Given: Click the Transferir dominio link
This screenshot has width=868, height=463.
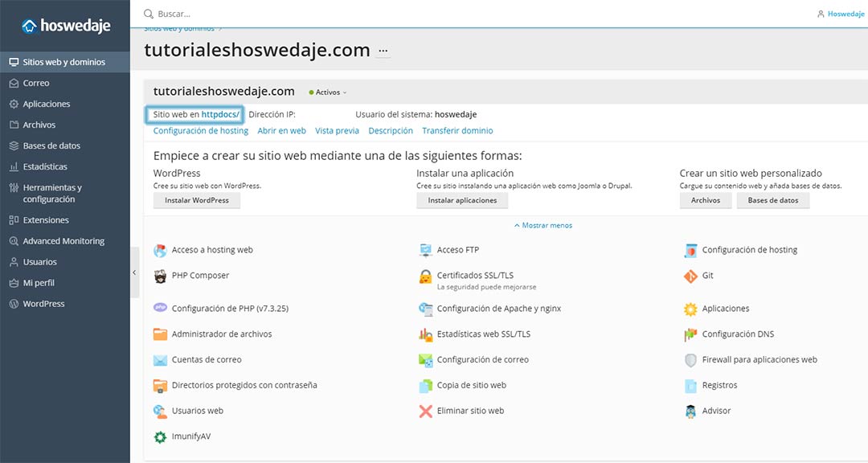Looking at the screenshot, I should (x=457, y=131).
